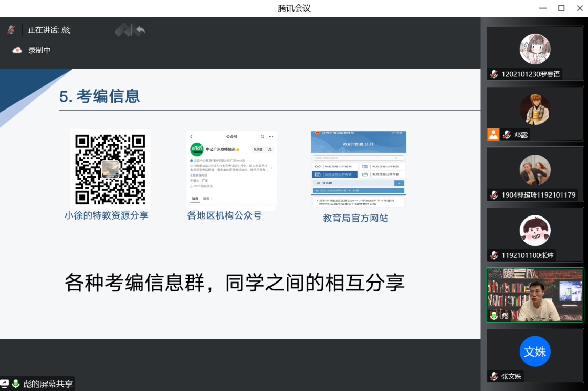The width and height of the screenshot is (588, 391).
Task: Click muted mic icon next to 张文姝
Action: tap(494, 376)
